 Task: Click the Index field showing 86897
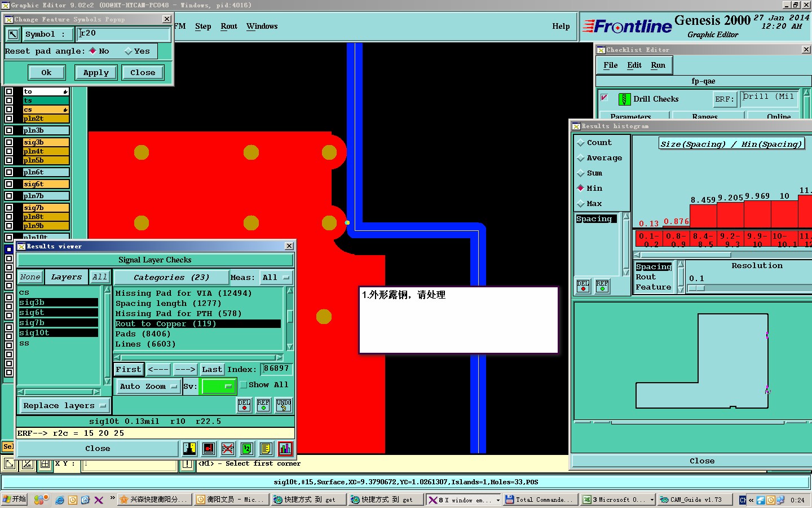pyautogui.click(x=276, y=369)
